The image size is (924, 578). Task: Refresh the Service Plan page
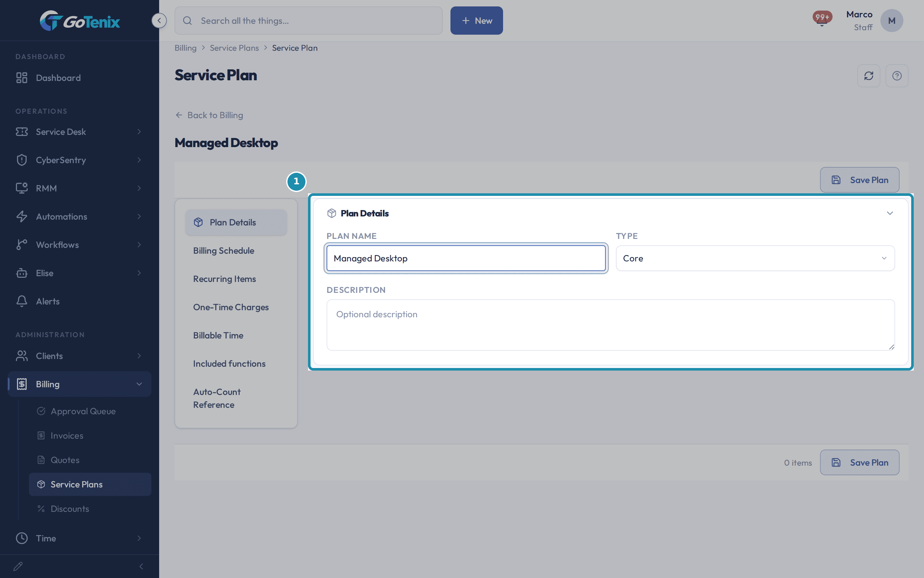coord(868,76)
